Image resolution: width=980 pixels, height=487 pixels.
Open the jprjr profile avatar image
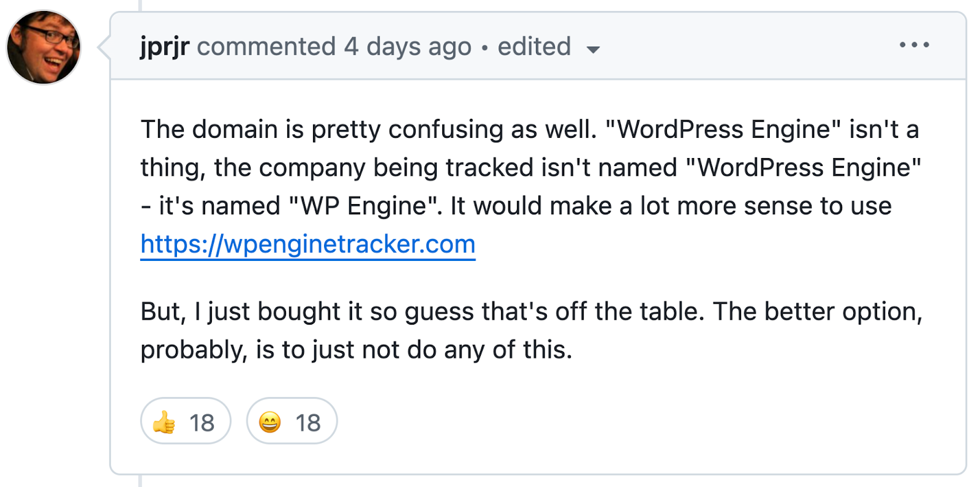click(x=43, y=47)
